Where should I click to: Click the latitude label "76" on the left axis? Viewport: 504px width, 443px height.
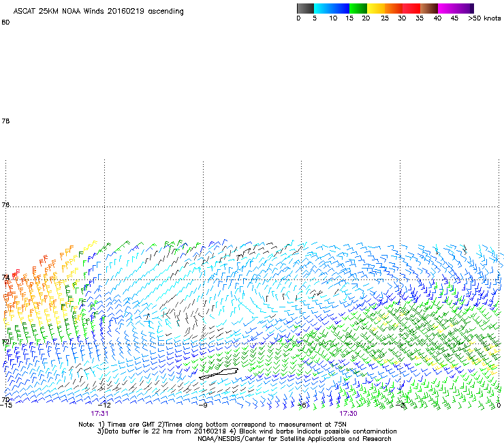5,204
